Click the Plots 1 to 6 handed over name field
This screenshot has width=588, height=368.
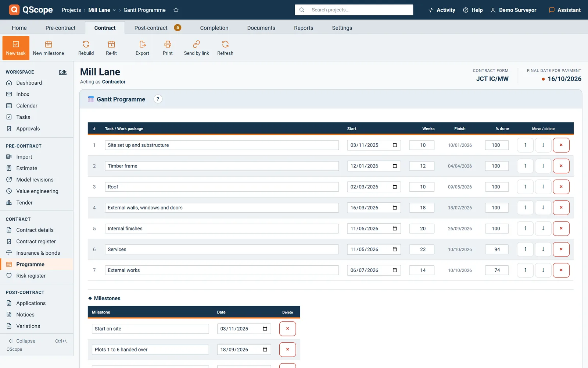coord(150,350)
